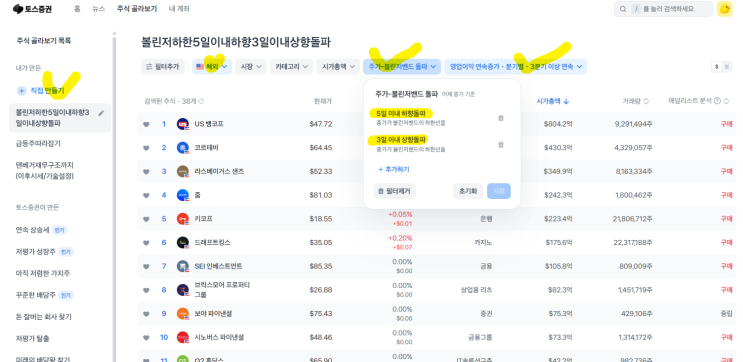Open the 시가총액 filter dropdown
This screenshot has width=743, height=362.
(338, 67)
